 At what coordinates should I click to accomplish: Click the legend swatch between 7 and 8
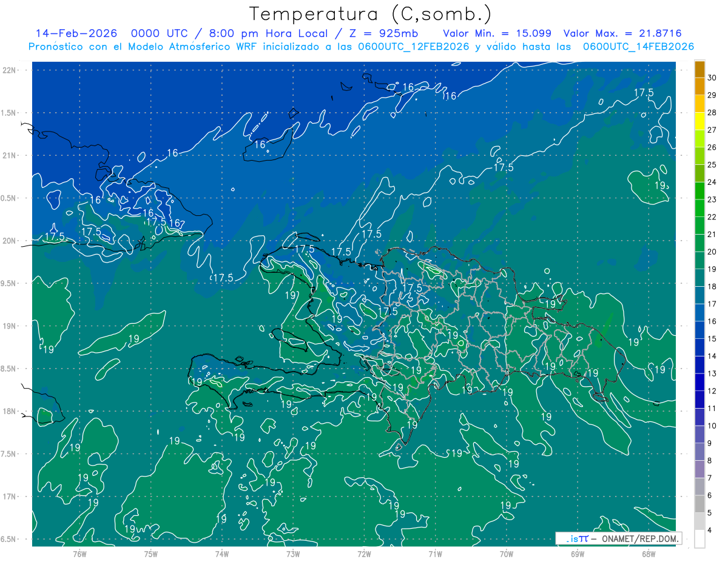tap(699, 470)
